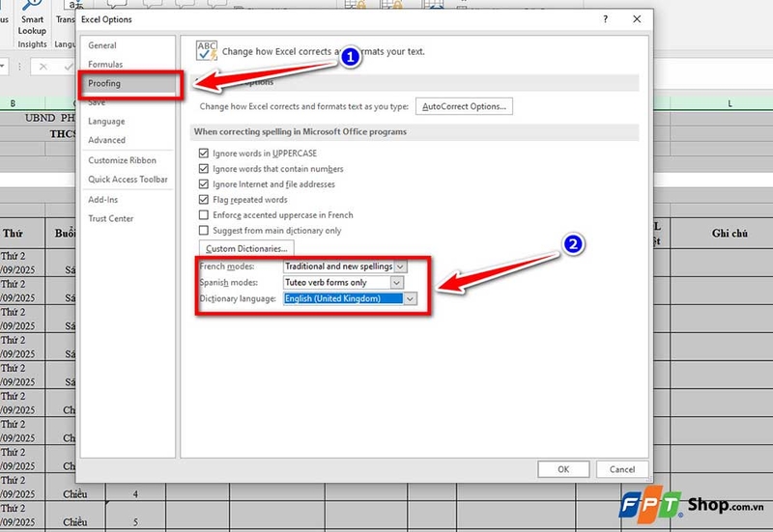Toggle Ignore words in UPPERCASE checkbox
Screen dimensions: 773x532
click(203, 154)
